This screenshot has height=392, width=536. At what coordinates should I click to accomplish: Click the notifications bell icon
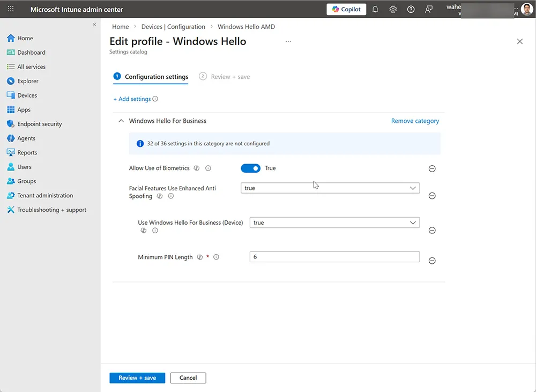375,9
